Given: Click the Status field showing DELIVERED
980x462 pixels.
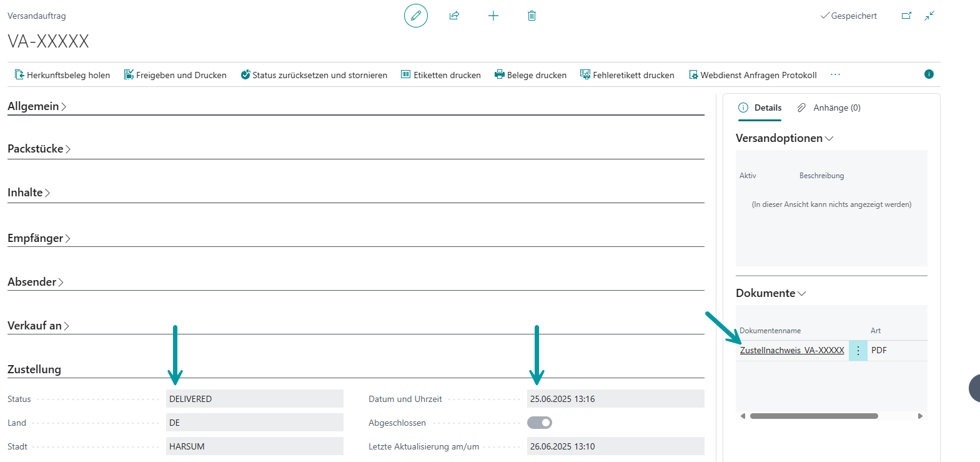Looking at the screenshot, I should 254,399.
